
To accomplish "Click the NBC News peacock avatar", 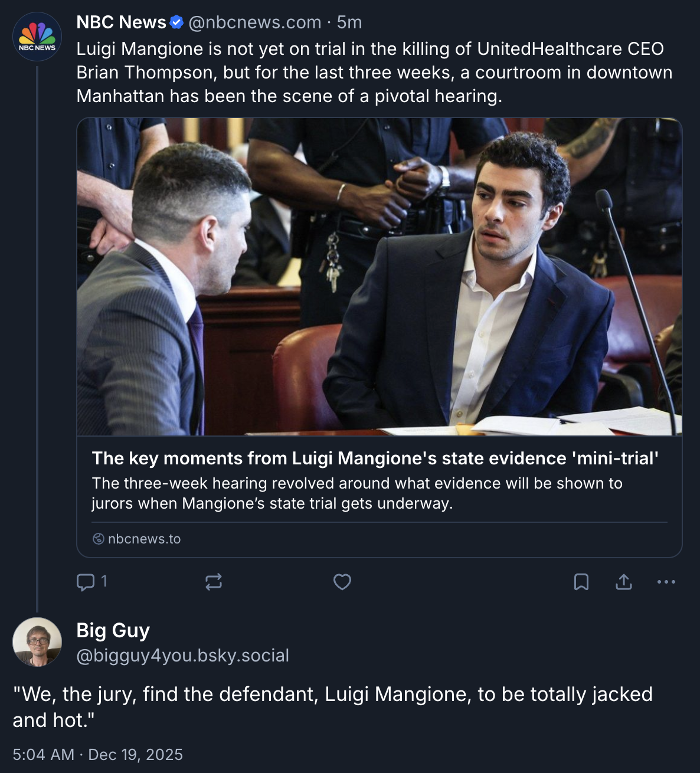I will [x=37, y=37].
